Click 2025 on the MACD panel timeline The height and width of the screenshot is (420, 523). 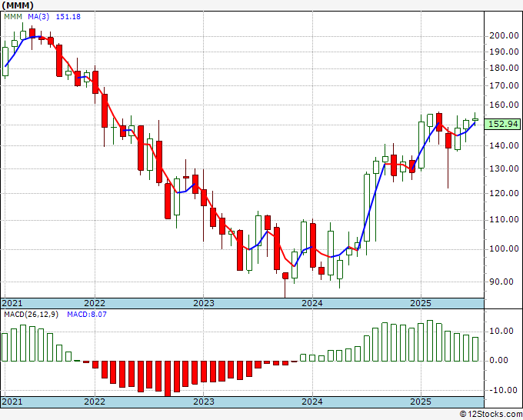pyautogui.click(x=421, y=402)
